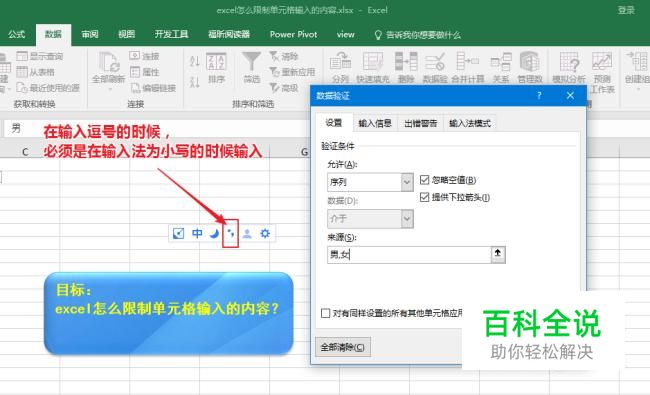Screen dimensions: 650x395
Task: Open IME settings gear icon
Action: coord(264,233)
